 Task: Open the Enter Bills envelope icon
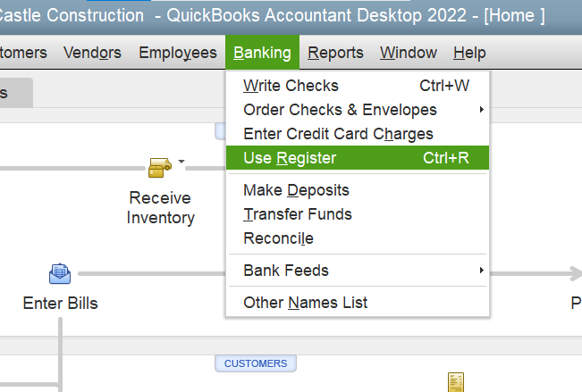click(60, 274)
